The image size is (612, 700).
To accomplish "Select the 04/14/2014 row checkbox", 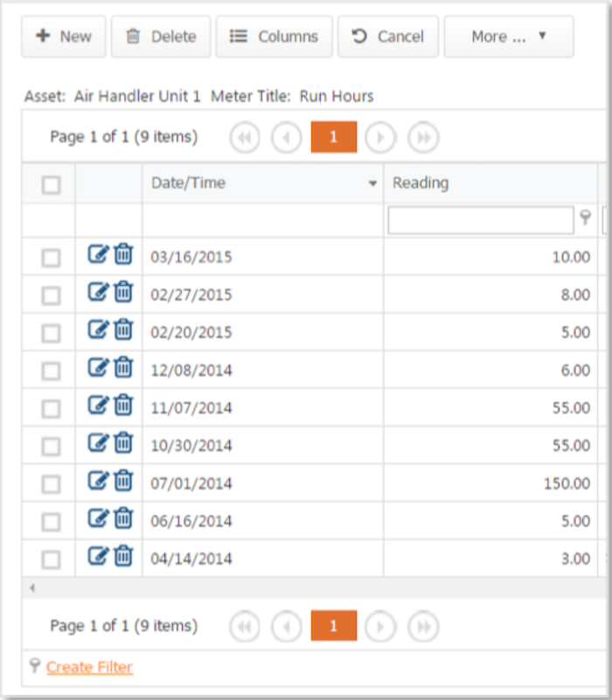I will [52, 559].
